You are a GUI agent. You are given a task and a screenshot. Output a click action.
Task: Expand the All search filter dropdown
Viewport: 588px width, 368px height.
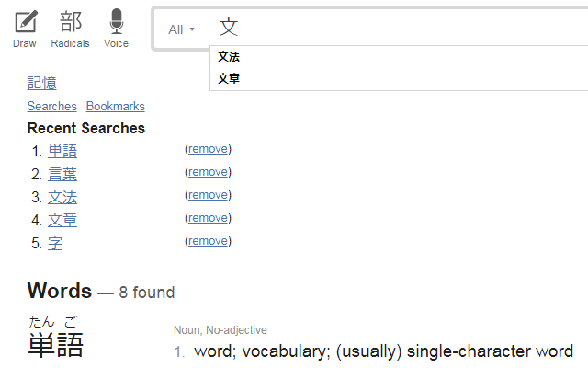(182, 29)
